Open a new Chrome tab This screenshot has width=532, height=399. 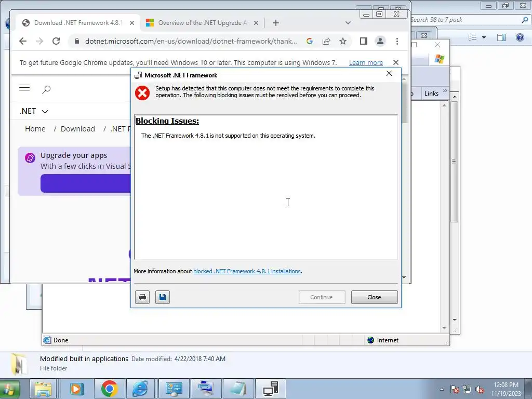(276, 23)
